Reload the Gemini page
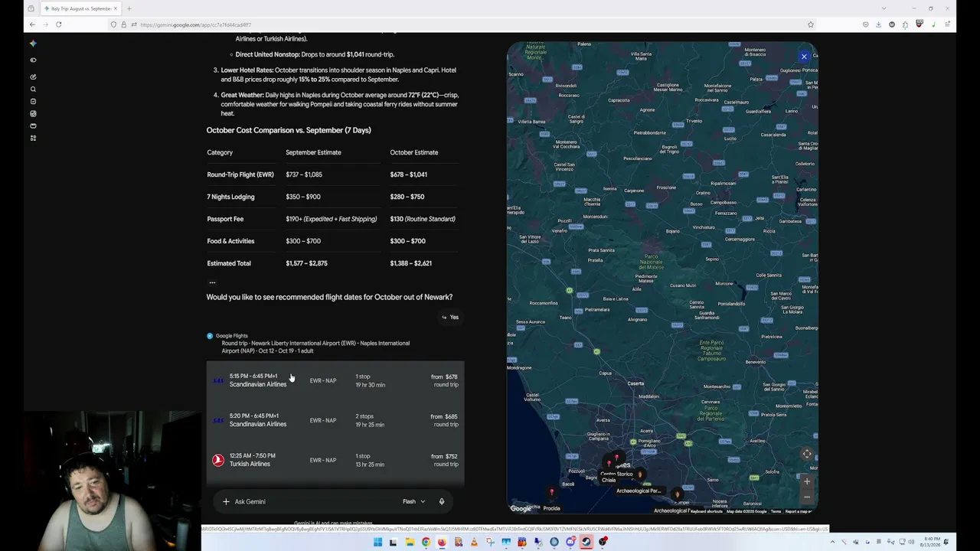Viewport: 980px width, 551px height. 58,24
